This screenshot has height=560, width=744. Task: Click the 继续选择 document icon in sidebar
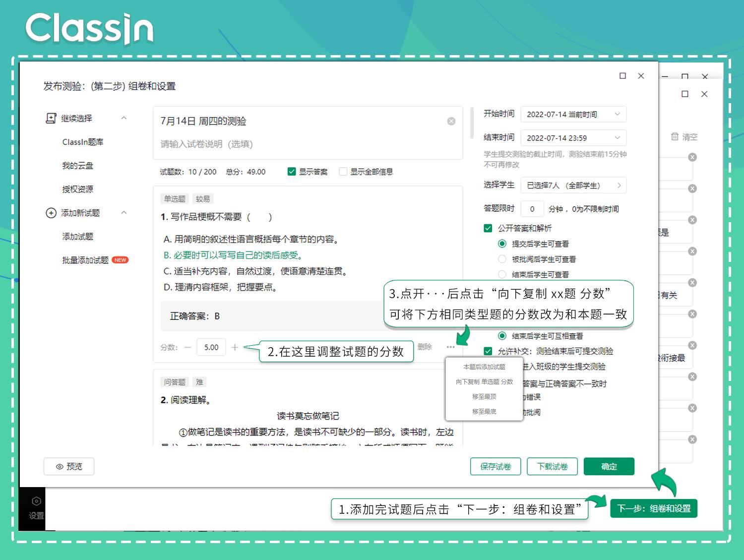coord(51,118)
